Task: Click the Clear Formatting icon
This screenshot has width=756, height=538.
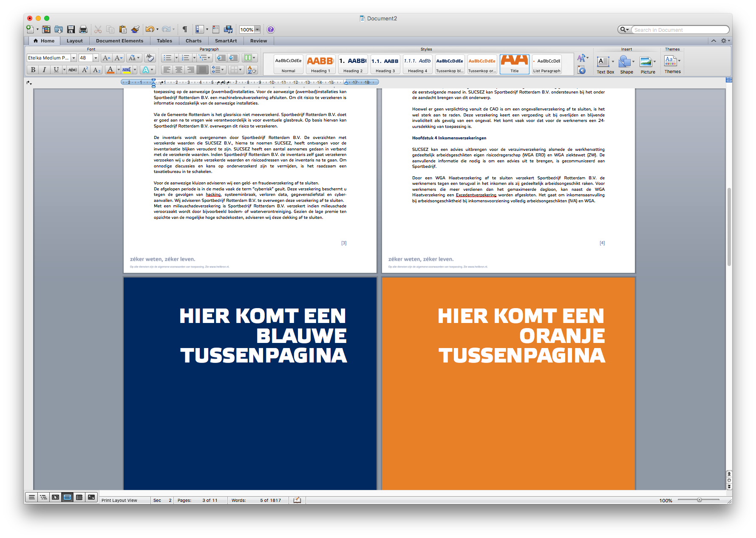Action: point(150,58)
